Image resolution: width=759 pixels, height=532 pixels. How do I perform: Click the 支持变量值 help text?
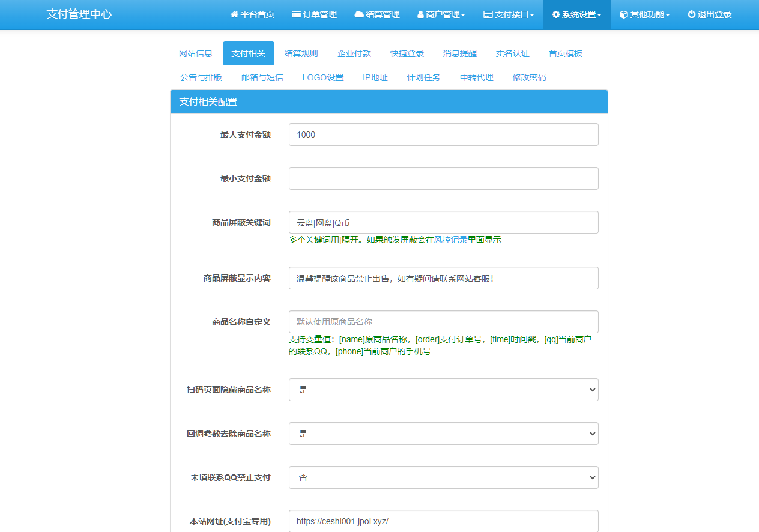tap(440, 345)
